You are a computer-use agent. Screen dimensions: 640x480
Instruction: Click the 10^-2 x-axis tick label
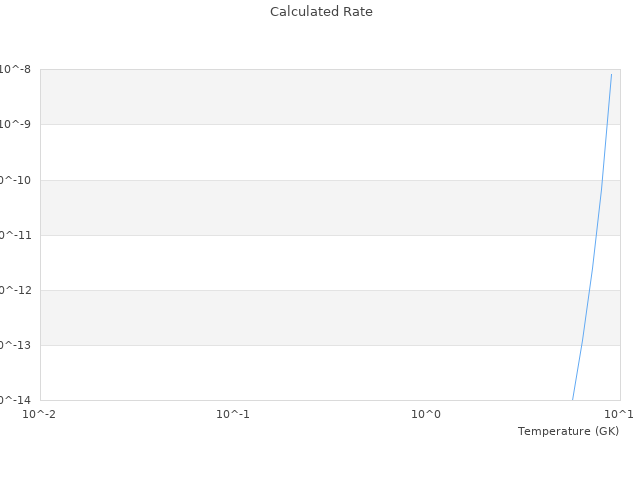point(40,414)
